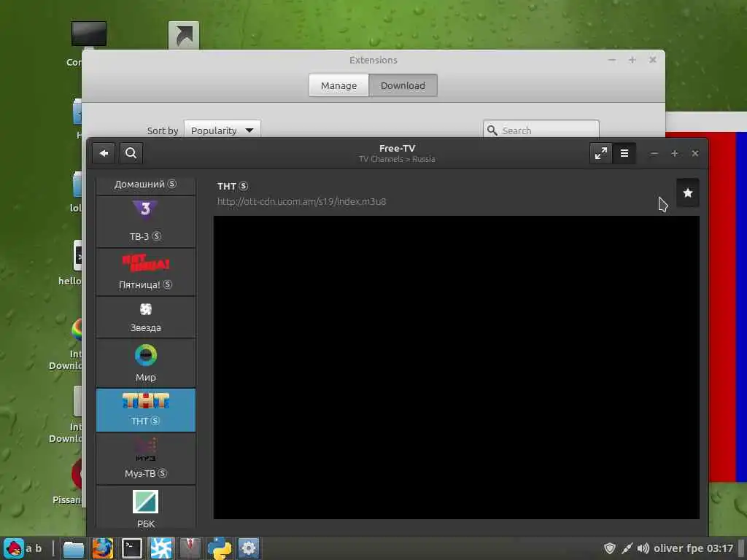This screenshot has width=747, height=560.
Task: Select the Мир channel
Action: tap(146, 363)
